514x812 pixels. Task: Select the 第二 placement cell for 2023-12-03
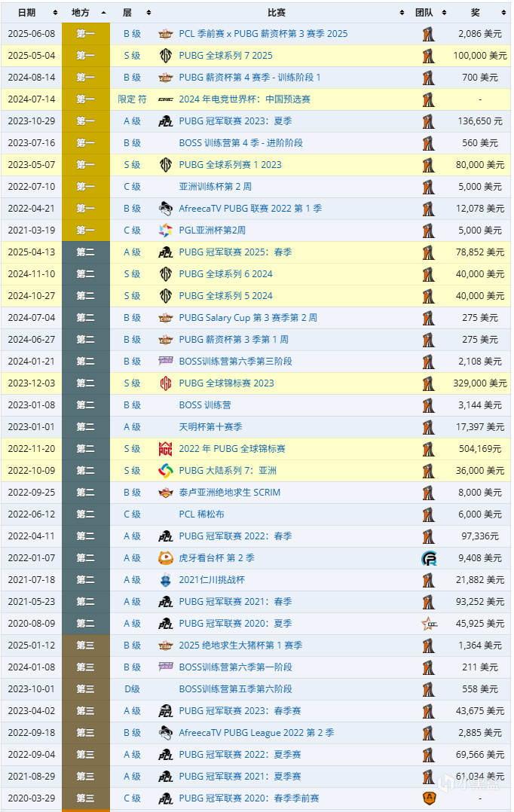(x=85, y=383)
